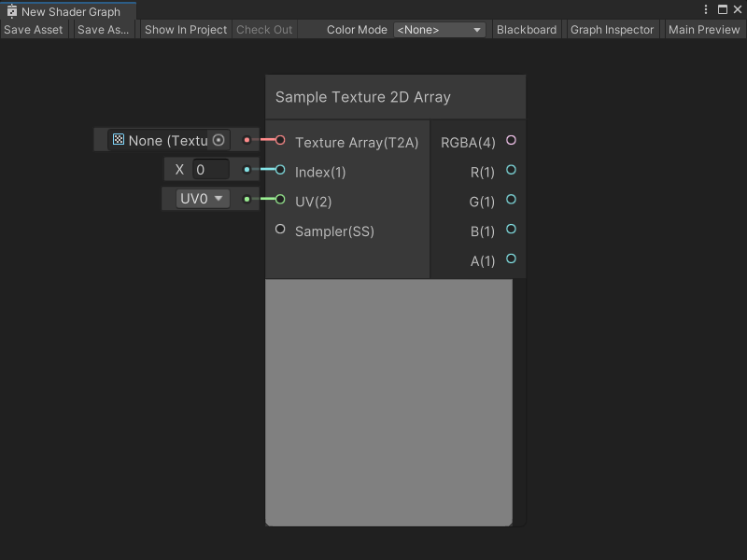This screenshot has width=747, height=560.
Task: Open the Graph Inspector panel
Action: 612,29
